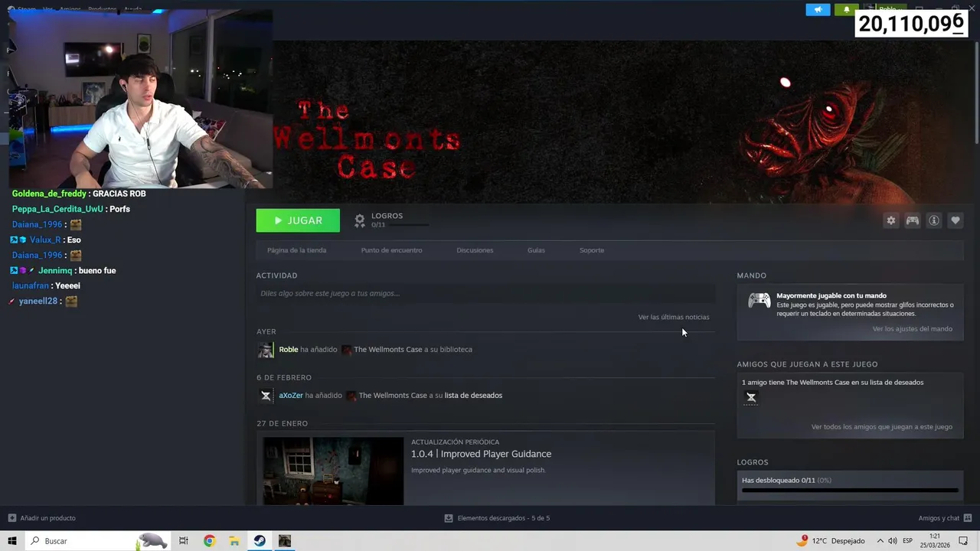
Task: Open Task View icon on the taskbar
Action: pyautogui.click(x=184, y=541)
